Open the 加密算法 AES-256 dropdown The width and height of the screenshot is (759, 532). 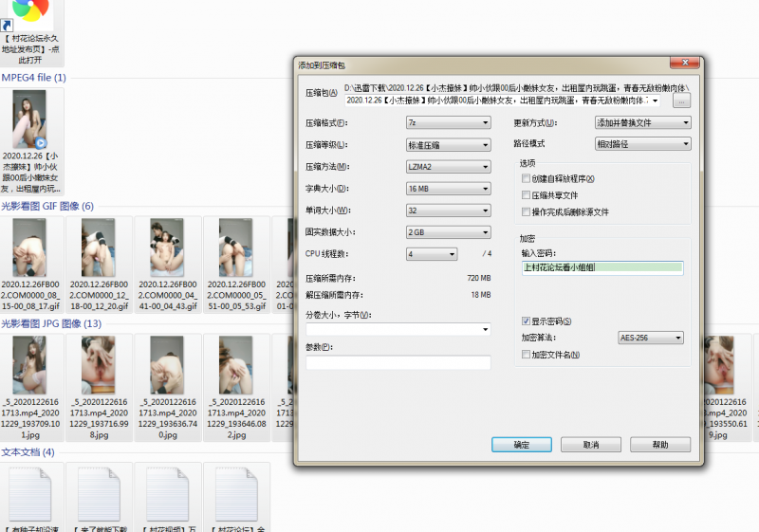649,338
